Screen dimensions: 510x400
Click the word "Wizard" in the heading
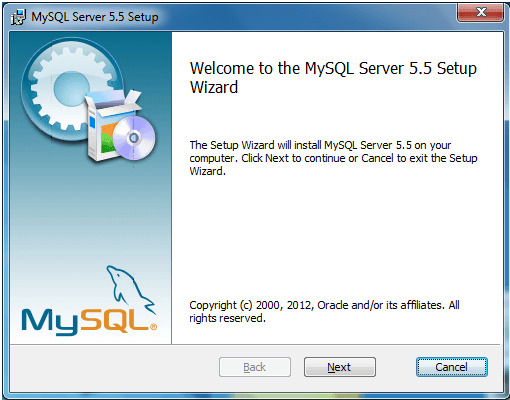coord(214,87)
